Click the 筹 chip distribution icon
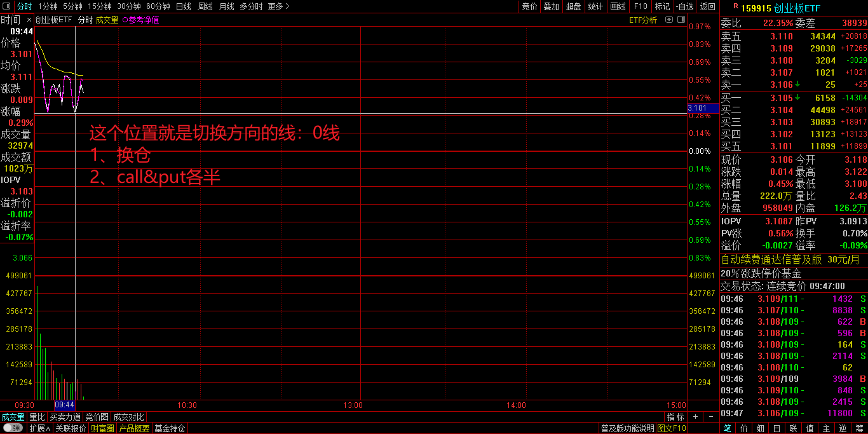The width and height of the screenshot is (868, 434). pyautogui.click(x=860, y=428)
